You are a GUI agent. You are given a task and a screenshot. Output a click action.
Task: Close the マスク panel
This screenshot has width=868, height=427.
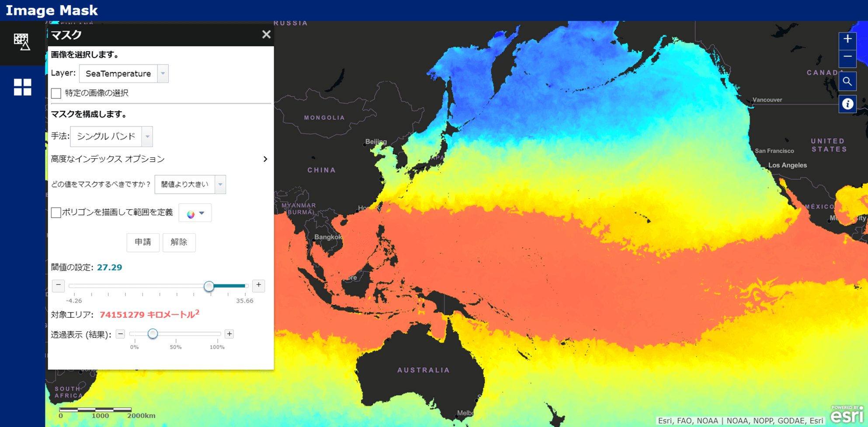pyautogui.click(x=266, y=35)
